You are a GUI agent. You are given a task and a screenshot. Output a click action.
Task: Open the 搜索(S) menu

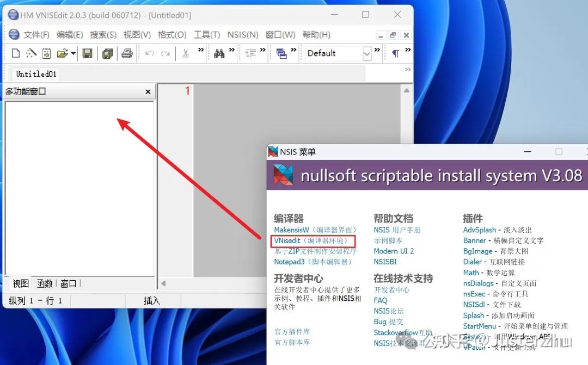point(103,35)
